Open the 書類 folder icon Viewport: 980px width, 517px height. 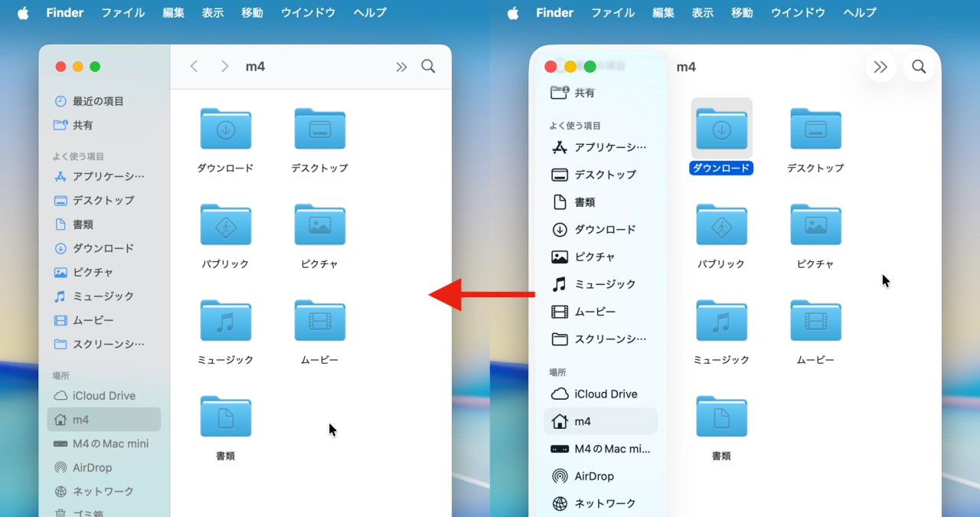tap(225, 416)
